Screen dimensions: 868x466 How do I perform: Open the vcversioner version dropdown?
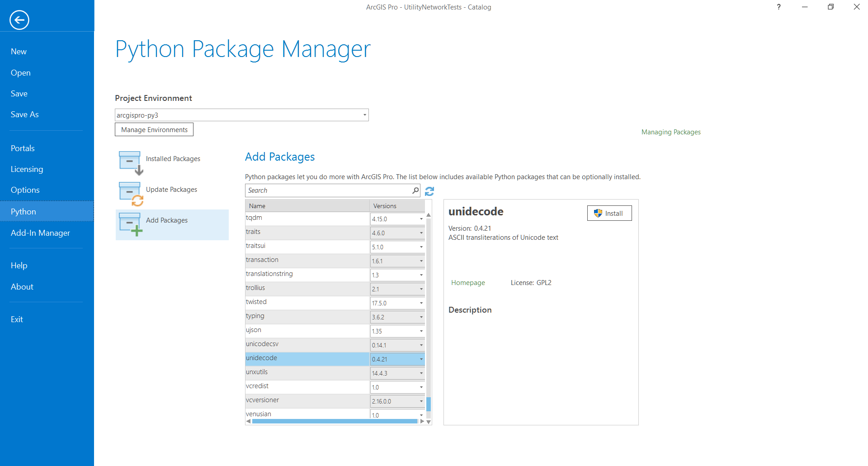tap(421, 401)
